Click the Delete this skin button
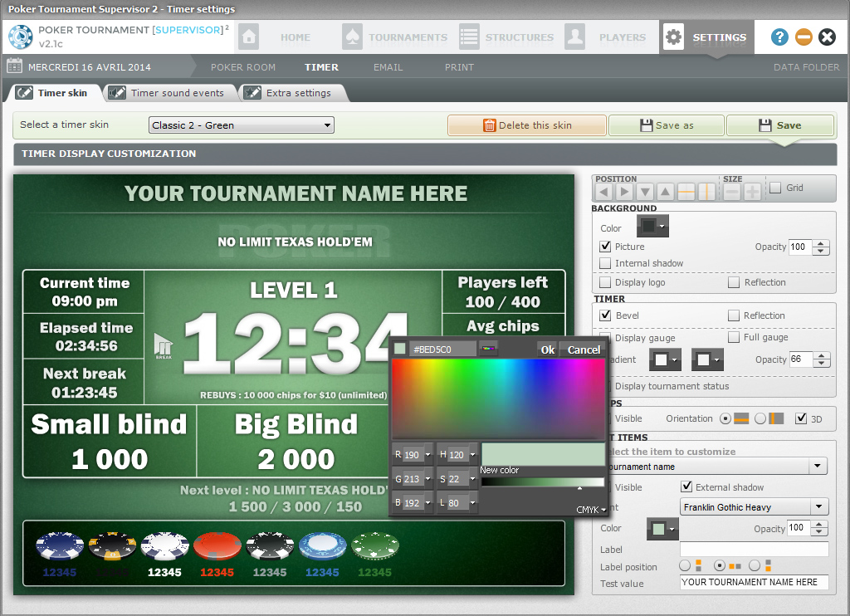The image size is (850, 616). [x=527, y=125]
